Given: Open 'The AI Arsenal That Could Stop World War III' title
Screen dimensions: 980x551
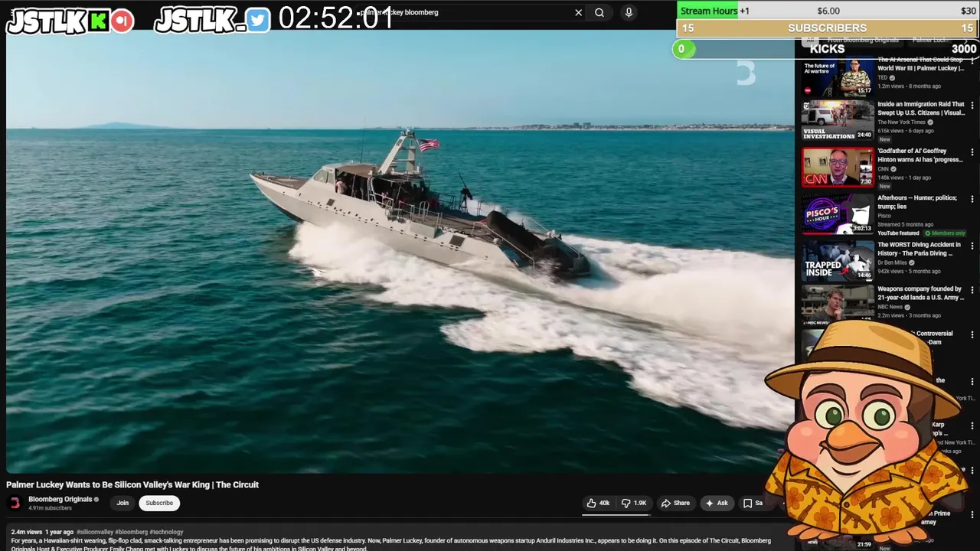Looking at the screenshot, I should pos(921,64).
